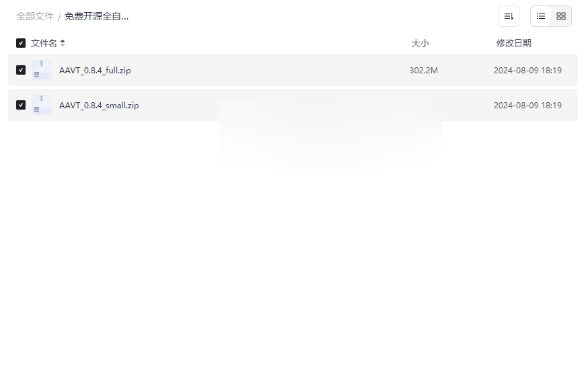This screenshot has width=588, height=376.
Task: Switch to list view layout
Action: [x=541, y=16]
